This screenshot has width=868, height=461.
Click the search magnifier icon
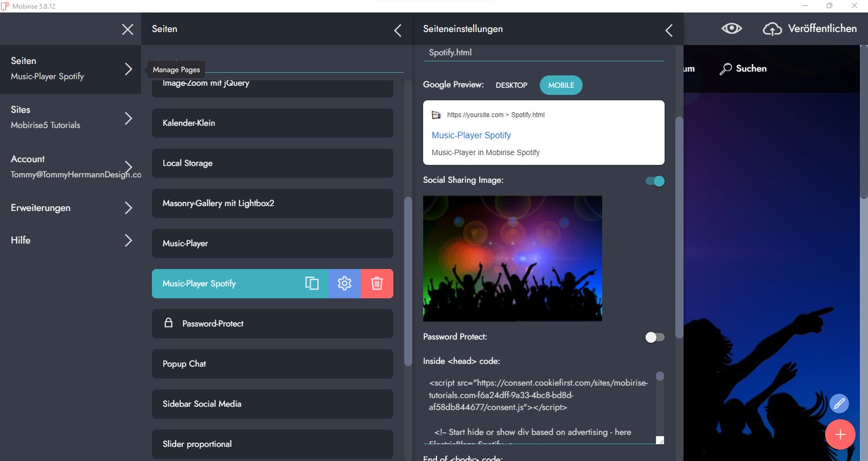click(x=725, y=69)
